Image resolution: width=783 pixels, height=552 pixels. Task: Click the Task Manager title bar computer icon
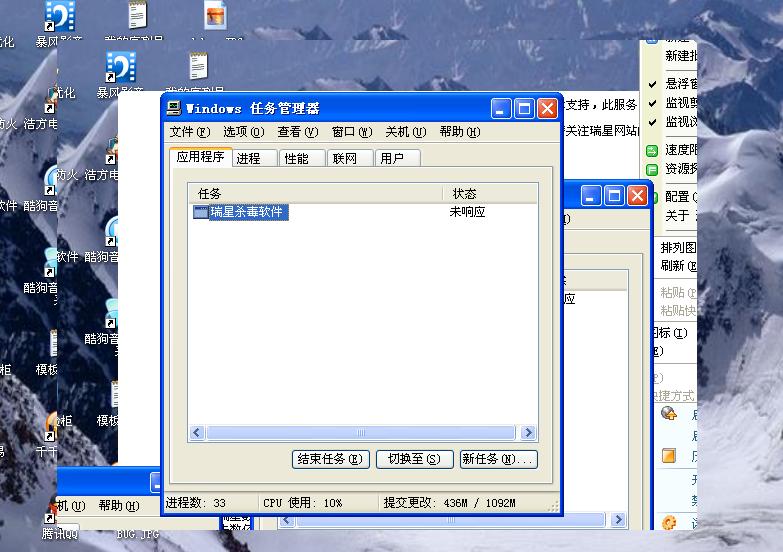174,108
